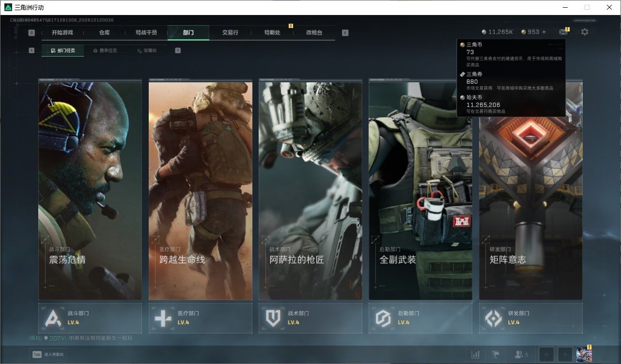Select the 战术部门 shield icon
621x364 pixels.
[x=273, y=318]
